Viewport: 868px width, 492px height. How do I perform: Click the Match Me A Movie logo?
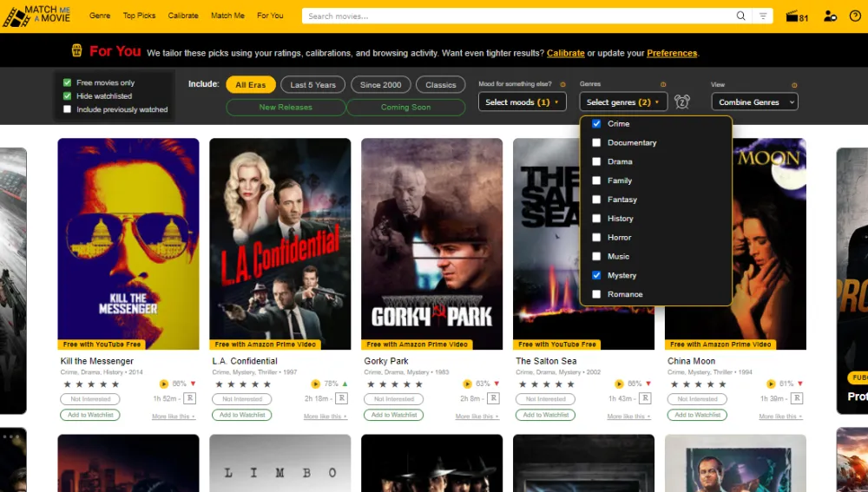pos(36,16)
